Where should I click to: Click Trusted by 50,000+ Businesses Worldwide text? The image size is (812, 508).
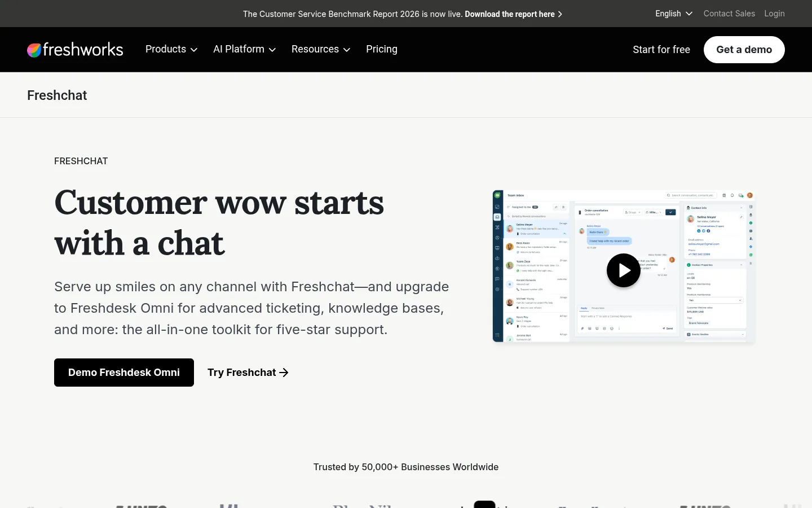(406, 467)
